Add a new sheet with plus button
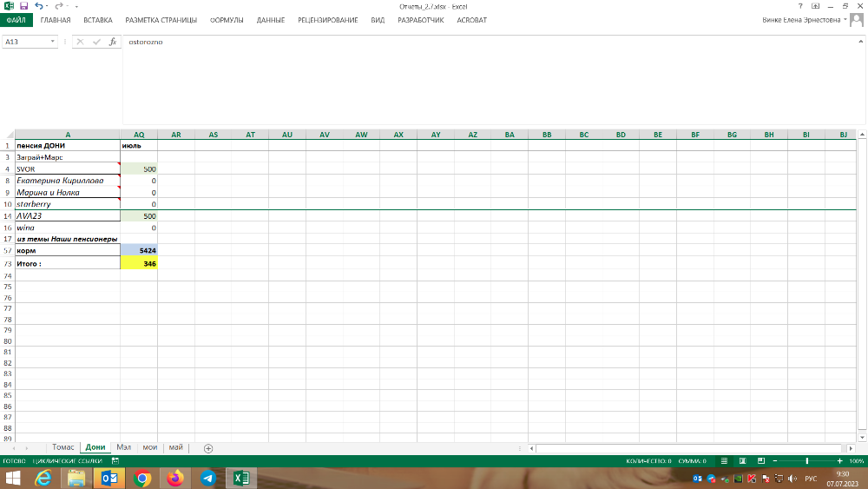 click(x=208, y=448)
